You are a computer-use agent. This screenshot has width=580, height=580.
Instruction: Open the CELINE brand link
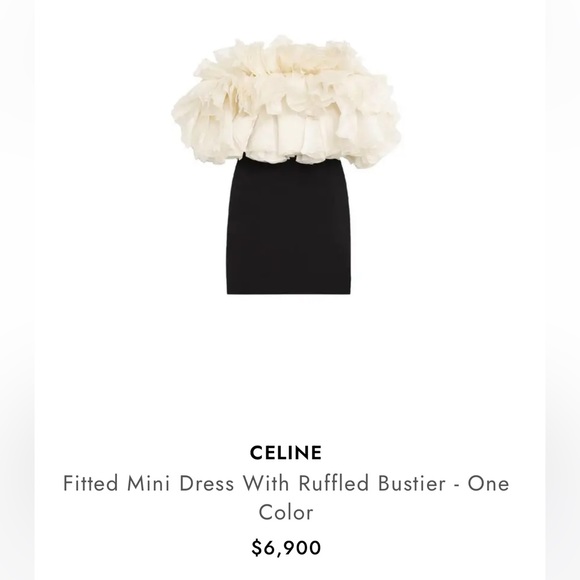coord(286,453)
